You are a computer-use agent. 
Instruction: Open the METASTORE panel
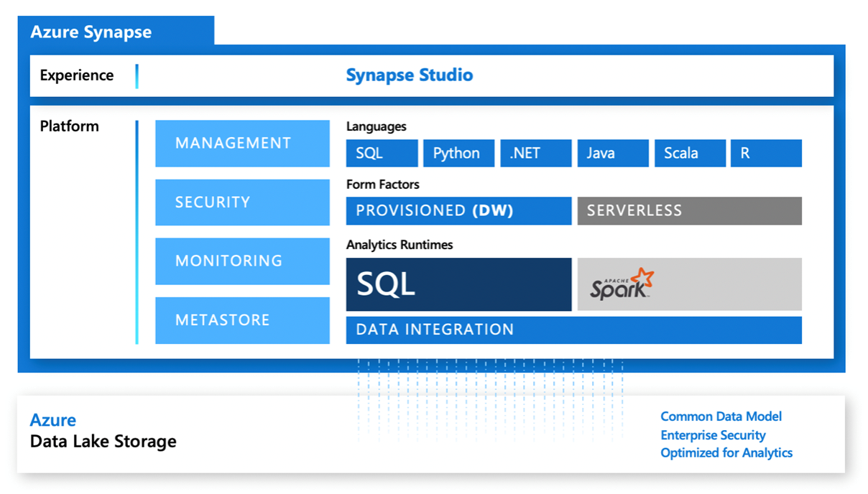[x=242, y=320]
